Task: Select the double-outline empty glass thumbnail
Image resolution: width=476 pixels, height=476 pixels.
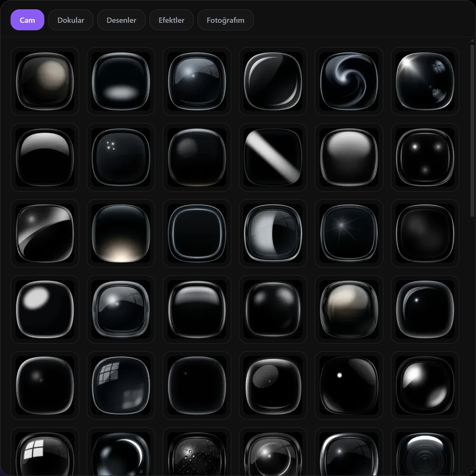Action: [x=197, y=233]
